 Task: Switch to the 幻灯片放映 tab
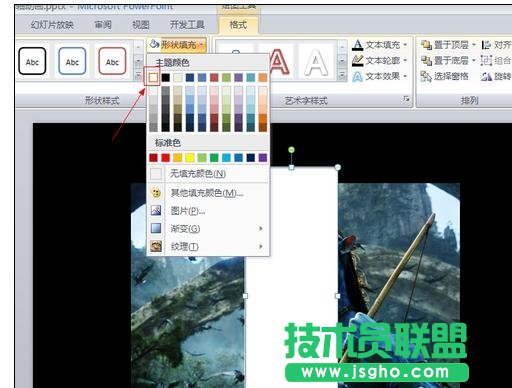point(52,24)
